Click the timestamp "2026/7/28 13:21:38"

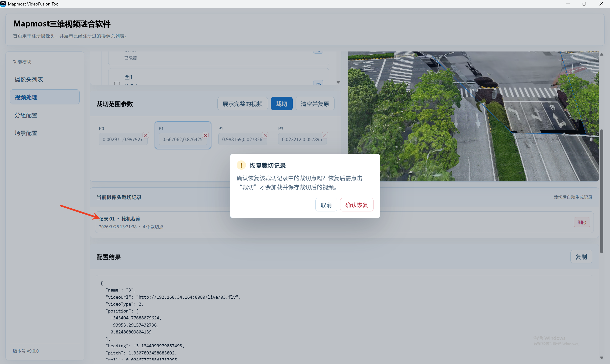(x=118, y=227)
